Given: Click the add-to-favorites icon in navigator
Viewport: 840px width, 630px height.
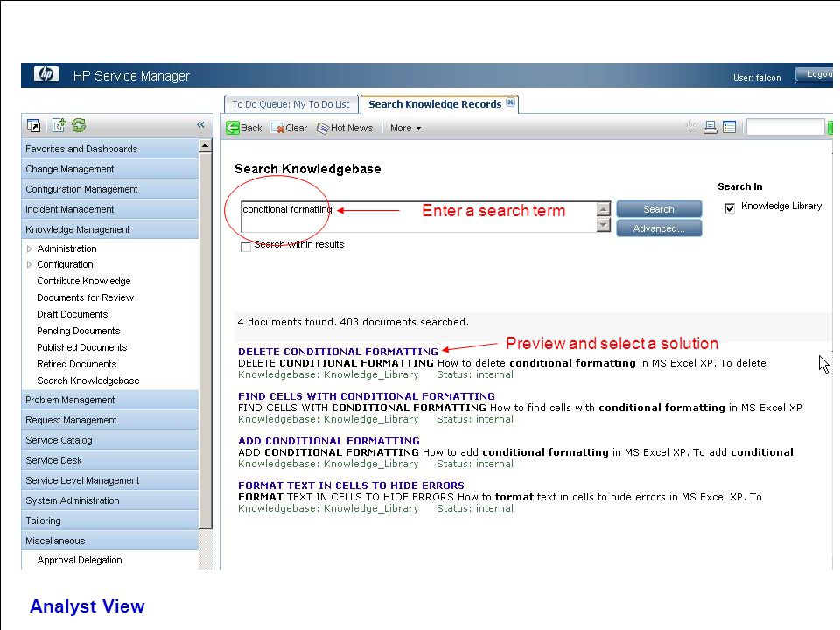Looking at the screenshot, I should click(x=59, y=125).
